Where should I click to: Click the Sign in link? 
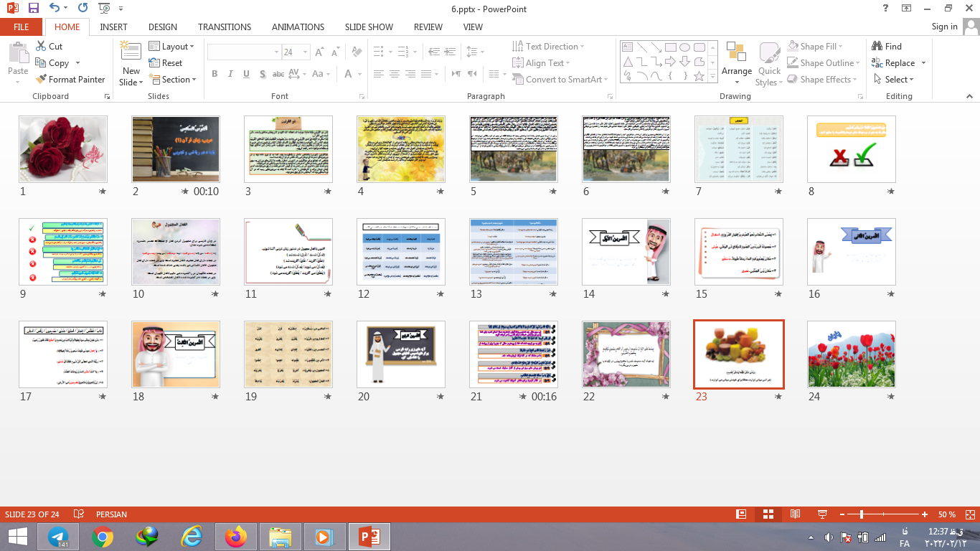(x=944, y=27)
